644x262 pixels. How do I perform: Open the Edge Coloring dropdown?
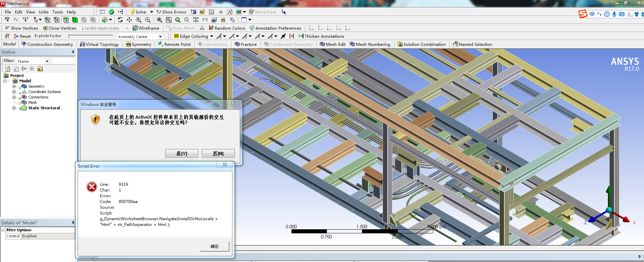pos(212,36)
